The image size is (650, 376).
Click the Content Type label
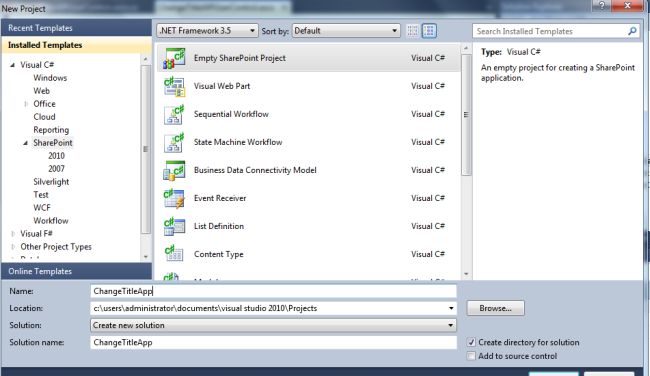[x=218, y=255]
